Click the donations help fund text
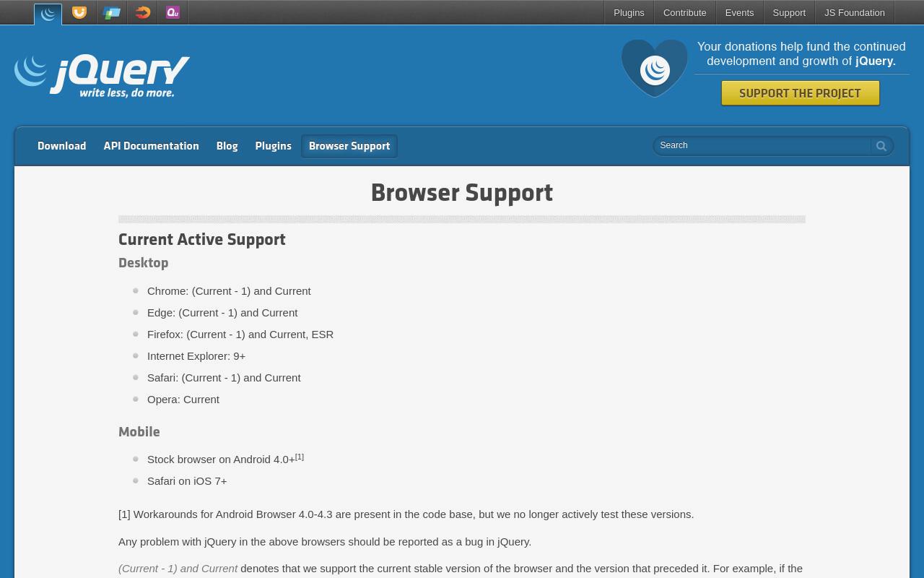This screenshot has height=578, width=924. coord(801,53)
